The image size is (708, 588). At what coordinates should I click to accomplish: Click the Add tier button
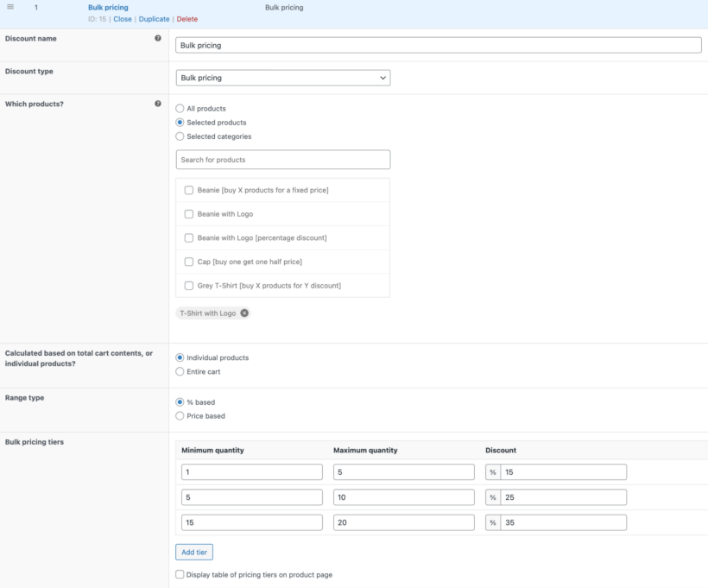[193, 552]
